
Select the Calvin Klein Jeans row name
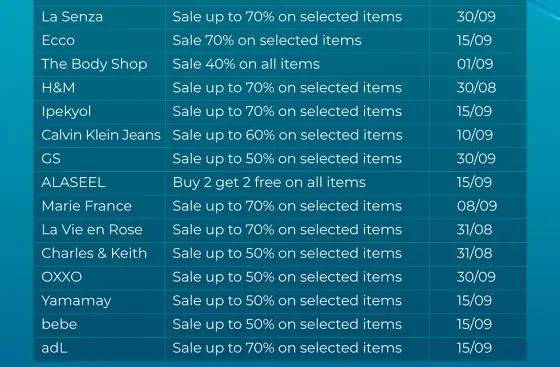tap(101, 135)
